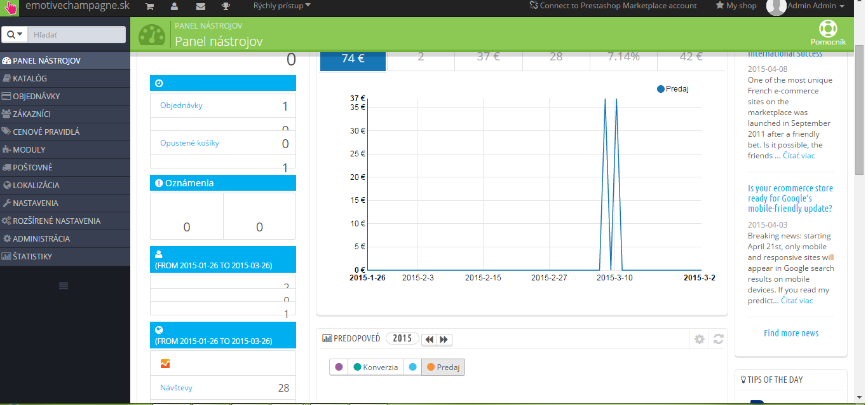Open the customers person icon in top bar

pos(174,6)
